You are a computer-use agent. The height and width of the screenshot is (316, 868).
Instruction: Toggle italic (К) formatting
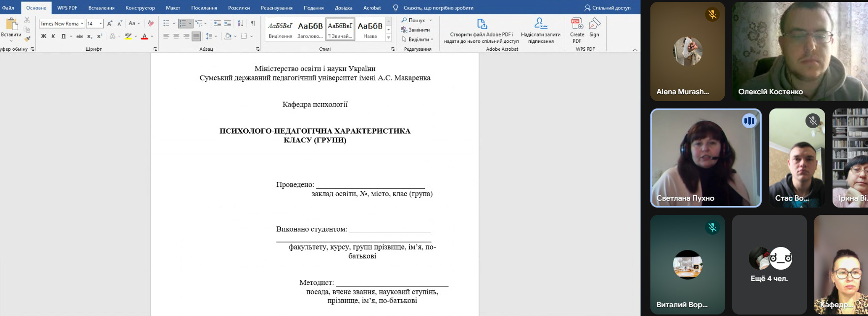coord(53,36)
